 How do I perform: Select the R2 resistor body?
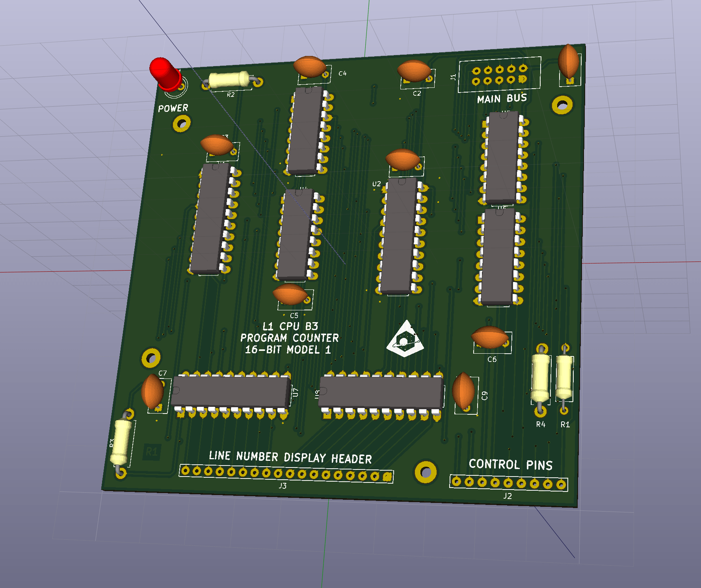(x=229, y=79)
